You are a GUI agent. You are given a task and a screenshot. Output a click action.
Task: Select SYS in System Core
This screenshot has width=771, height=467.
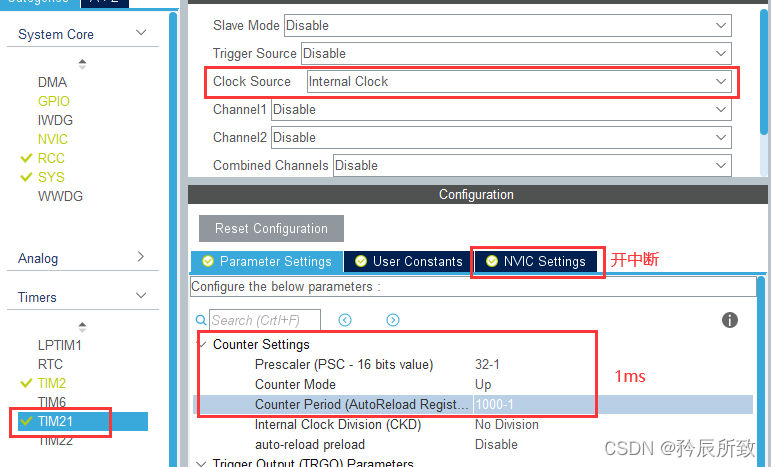(51, 177)
